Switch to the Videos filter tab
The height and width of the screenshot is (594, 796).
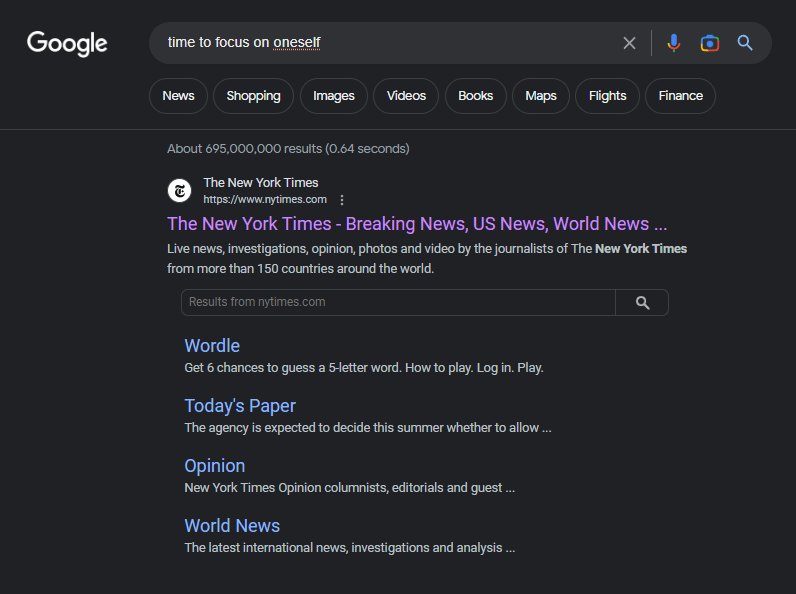[406, 96]
